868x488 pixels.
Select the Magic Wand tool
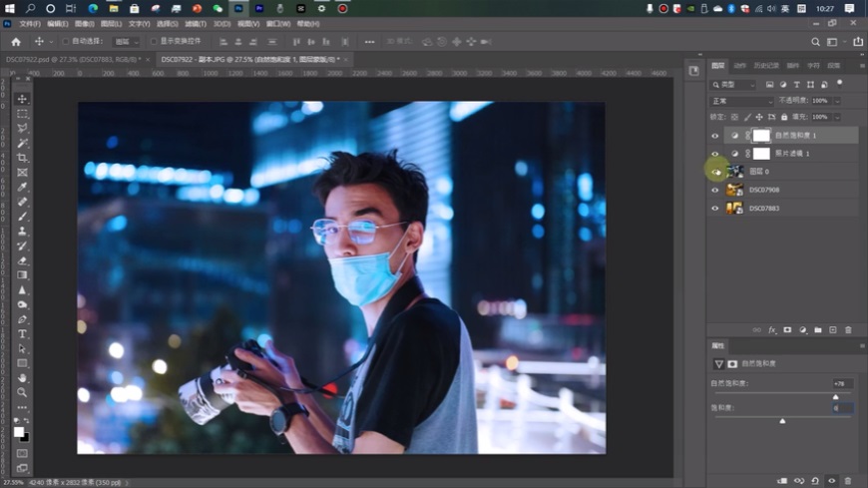(x=22, y=143)
